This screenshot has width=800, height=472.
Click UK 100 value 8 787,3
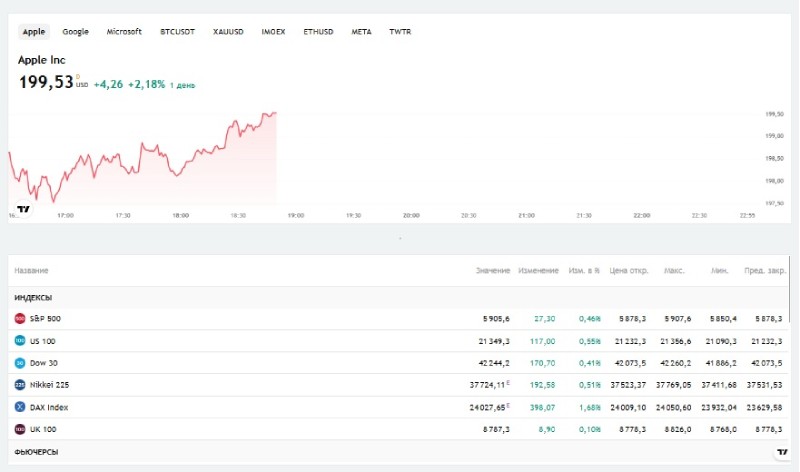[x=496, y=429]
